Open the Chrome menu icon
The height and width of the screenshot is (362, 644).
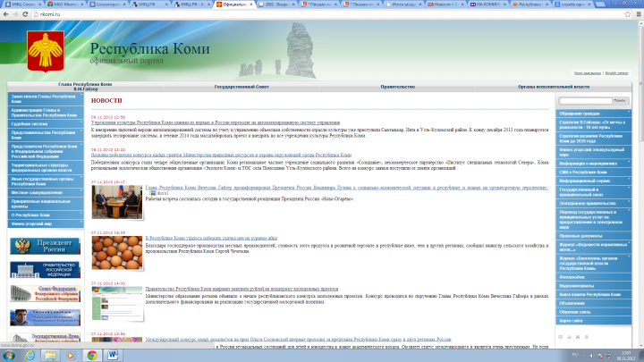click(639, 14)
